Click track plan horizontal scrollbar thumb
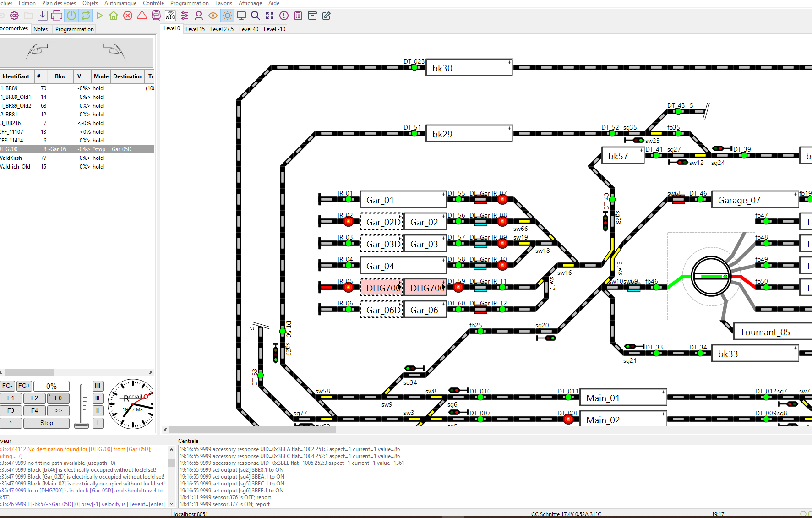This screenshot has height=518, width=812. 252,430
